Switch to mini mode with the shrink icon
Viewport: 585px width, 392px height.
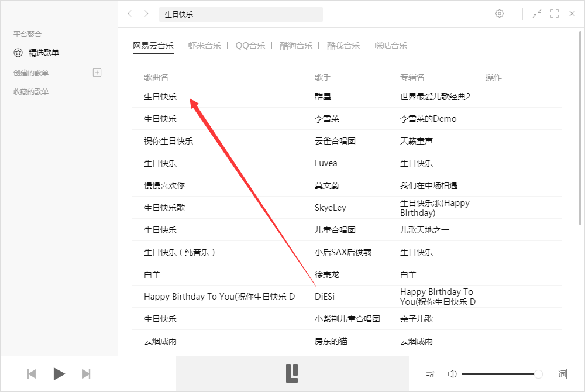click(537, 13)
